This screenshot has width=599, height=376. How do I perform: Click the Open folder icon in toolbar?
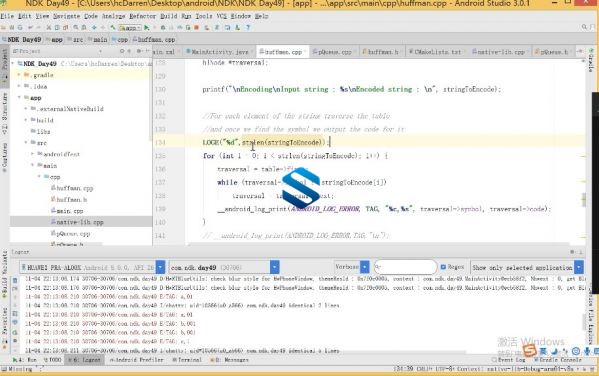pos(3,28)
